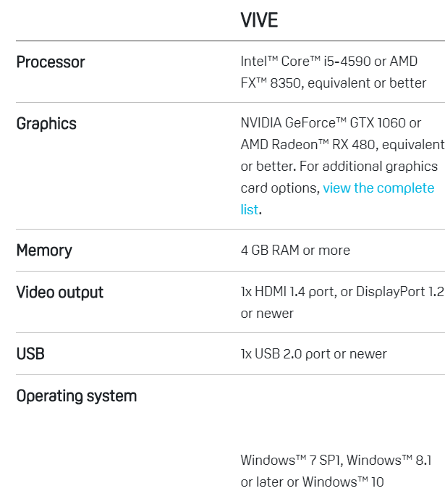The width and height of the screenshot is (445, 504).
Task: Click the 'or later or Windows 10' line
Action: pyautogui.click(x=312, y=482)
